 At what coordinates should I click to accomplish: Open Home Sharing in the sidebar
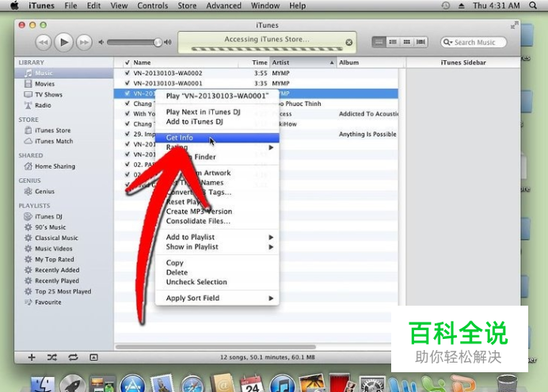(x=64, y=166)
